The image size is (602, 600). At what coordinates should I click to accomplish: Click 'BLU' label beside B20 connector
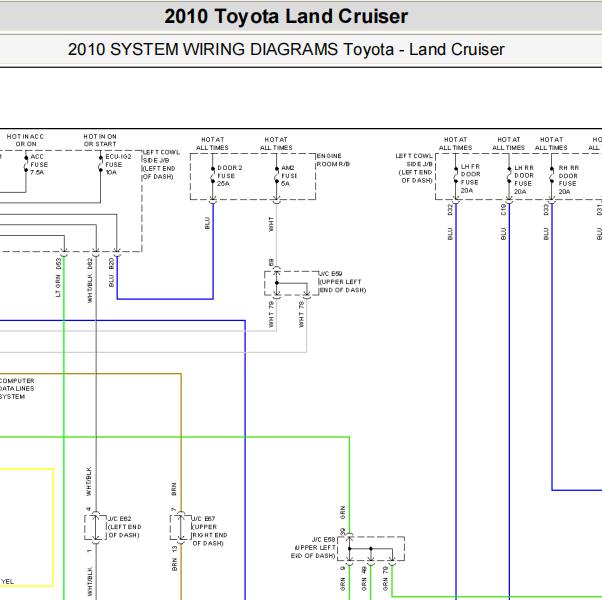pos(111,281)
